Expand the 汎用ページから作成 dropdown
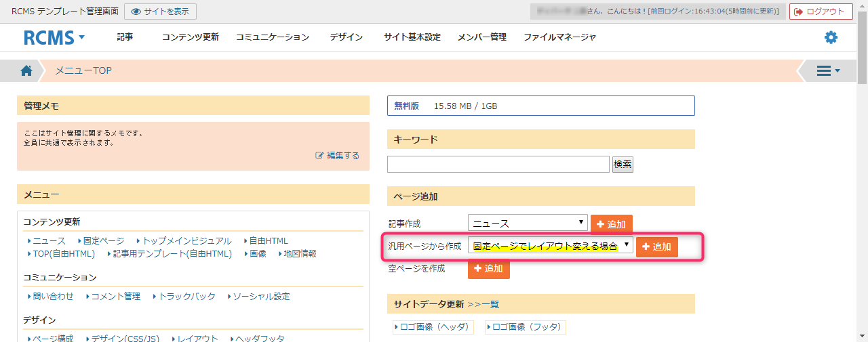The height and width of the screenshot is (342, 868). point(550,246)
